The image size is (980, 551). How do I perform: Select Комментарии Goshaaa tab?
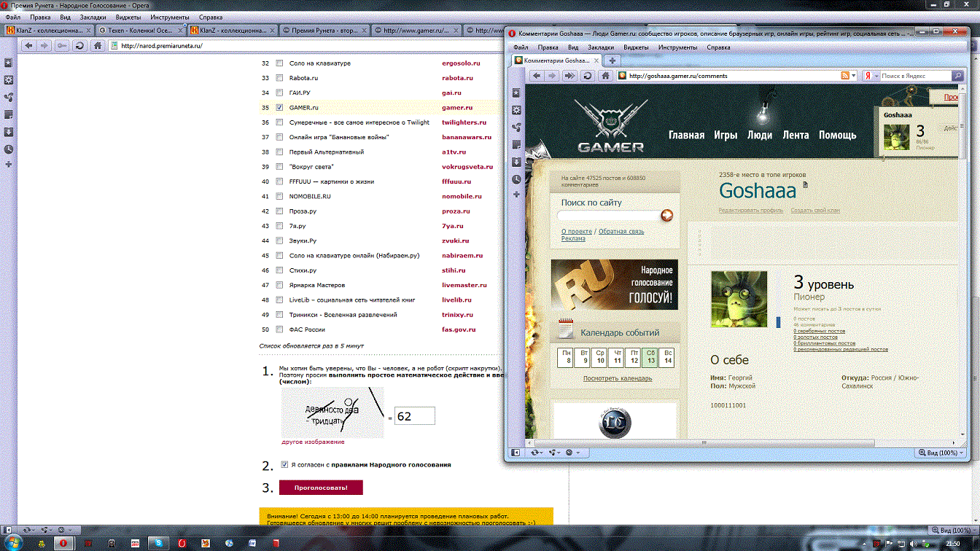557,60
